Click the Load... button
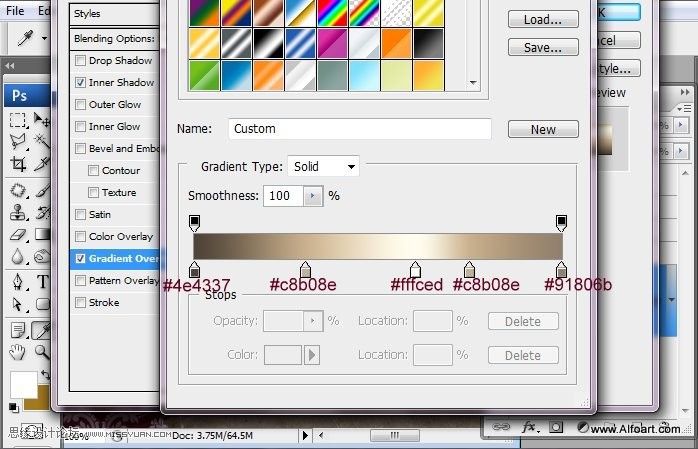The image size is (698, 449). pos(543,20)
